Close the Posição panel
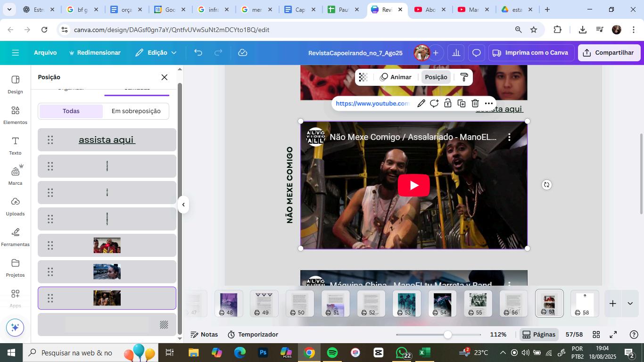 click(165, 77)
